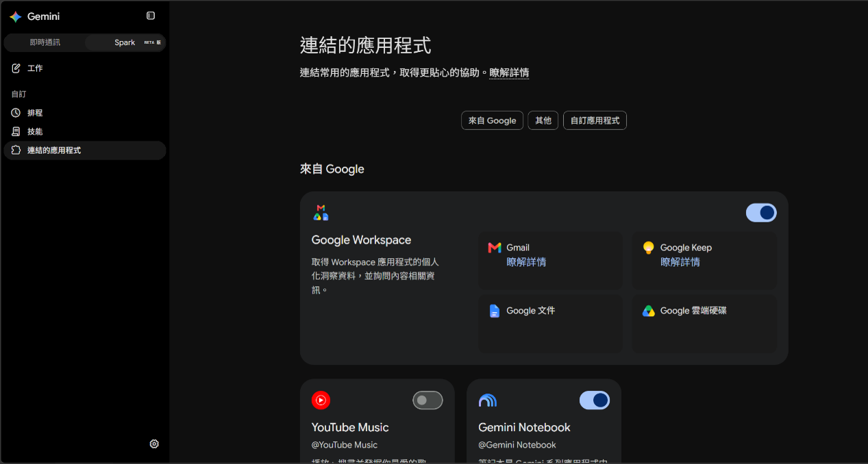Click the Google Workspace combined icon
Screen dimensions: 868x464
[321, 212]
